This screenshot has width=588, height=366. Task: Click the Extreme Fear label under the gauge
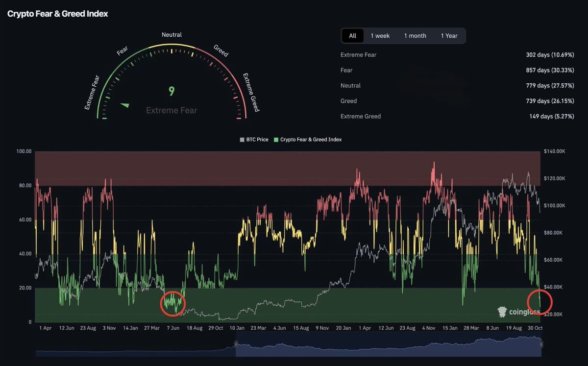point(171,110)
